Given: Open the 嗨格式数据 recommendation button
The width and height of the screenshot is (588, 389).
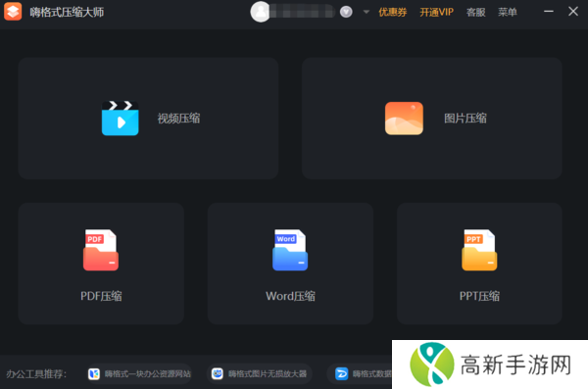Looking at the screenshot, I should pos(360,373).
